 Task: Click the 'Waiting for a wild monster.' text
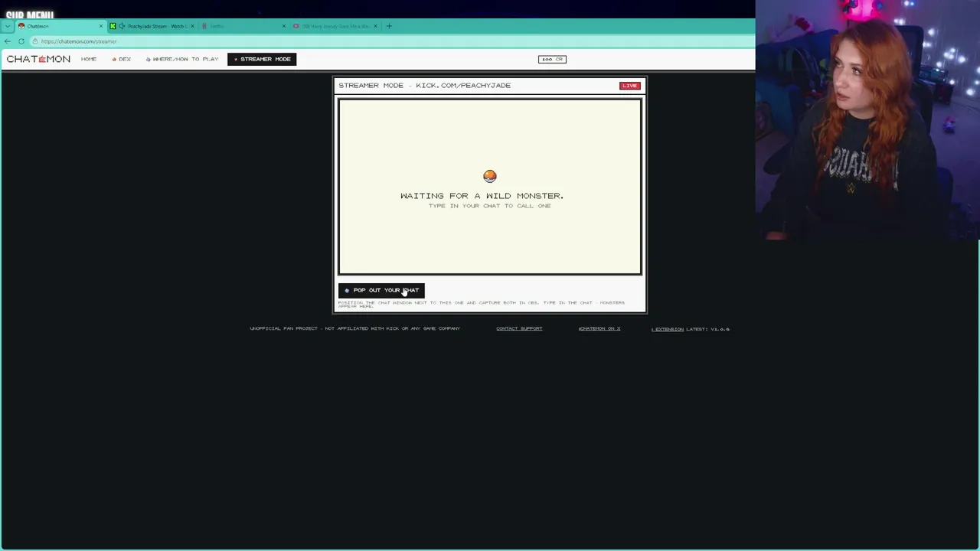[482, 196]
